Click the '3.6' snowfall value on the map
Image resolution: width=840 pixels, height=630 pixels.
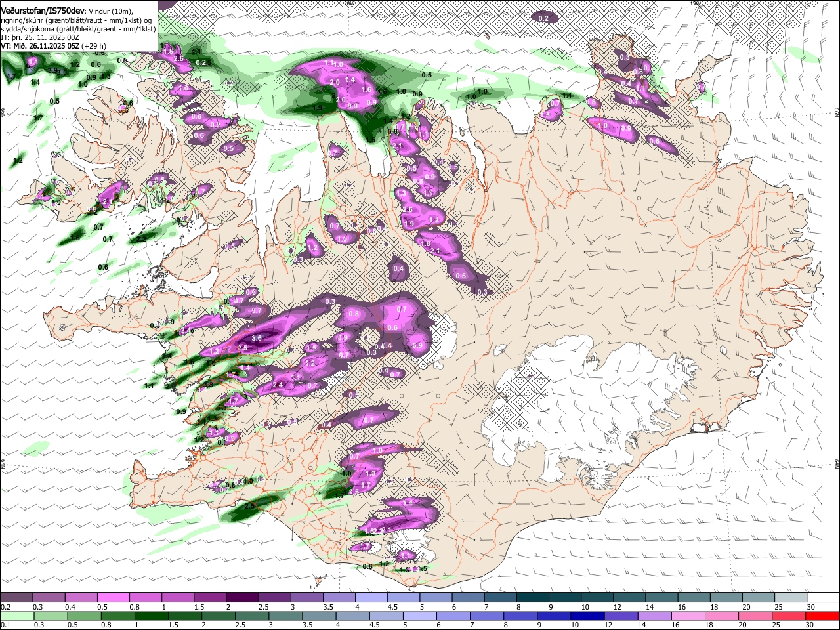tap(257, 338)
